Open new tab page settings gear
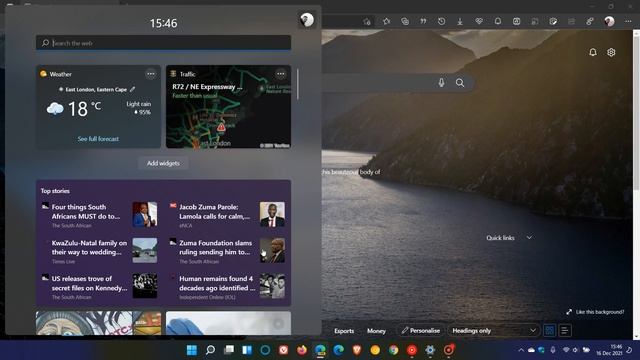This screenshot has height=360, width=640. pos(611,52)
